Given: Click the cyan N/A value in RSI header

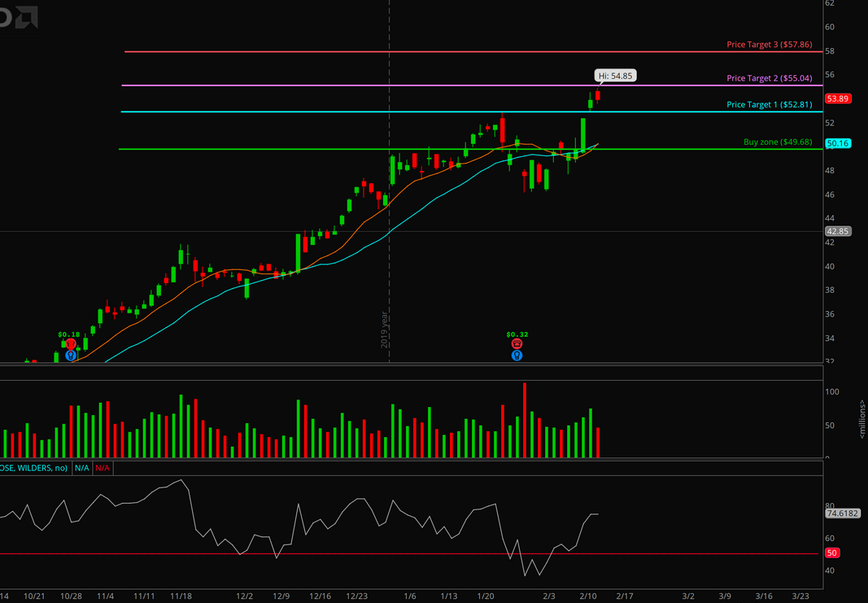Looking at the screenshot, I should coord(81,468).
